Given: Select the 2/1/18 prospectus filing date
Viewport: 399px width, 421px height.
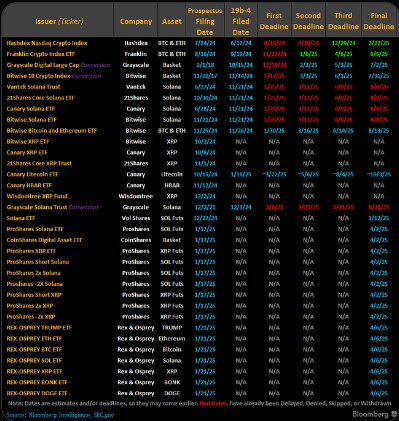Looking at the screenshot, I should point(205,65).
